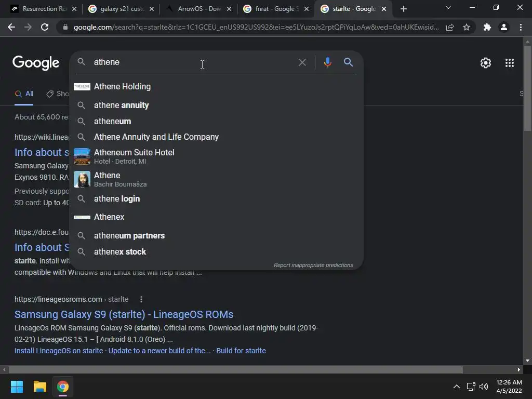Open the Chrome three-dot menu
Viewport: 532px width, 399px height.
click(521, 27)
